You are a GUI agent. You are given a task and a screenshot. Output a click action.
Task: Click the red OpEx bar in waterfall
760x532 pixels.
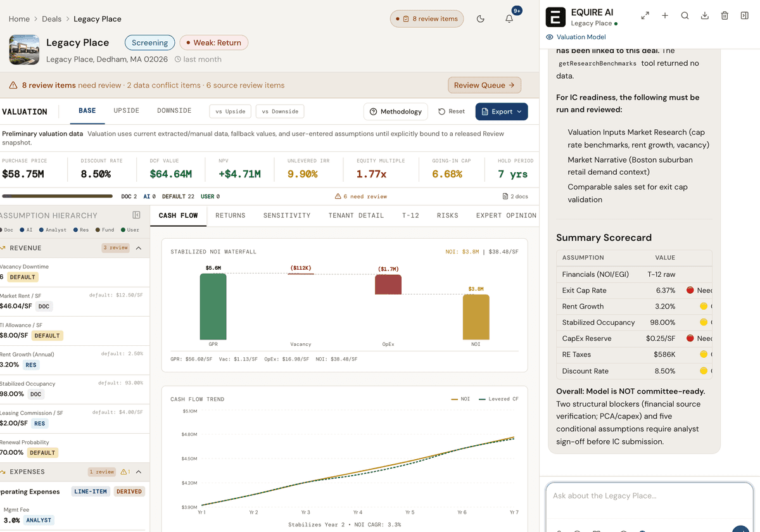(388, 284)
